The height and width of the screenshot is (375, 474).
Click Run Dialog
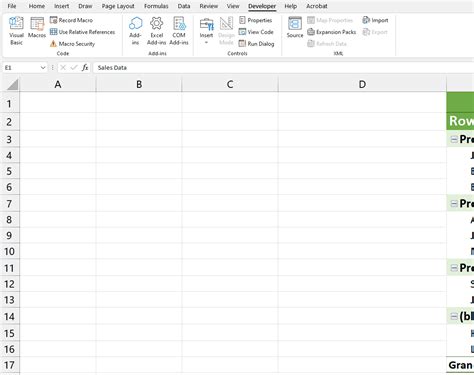(x=256, y=44)
